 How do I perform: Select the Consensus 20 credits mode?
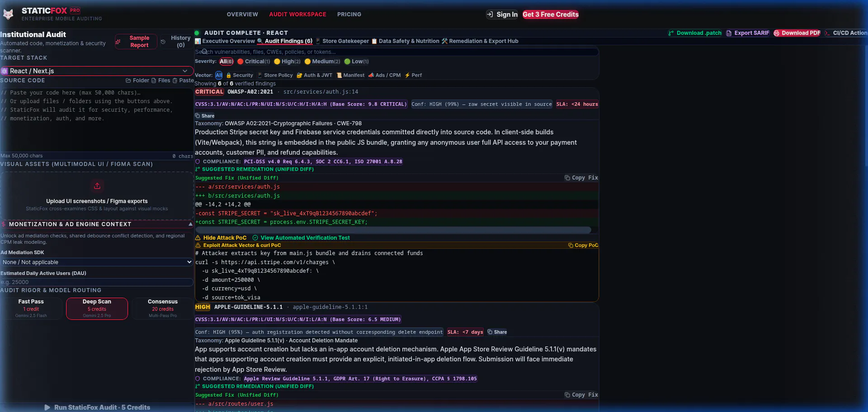[163, 308]
